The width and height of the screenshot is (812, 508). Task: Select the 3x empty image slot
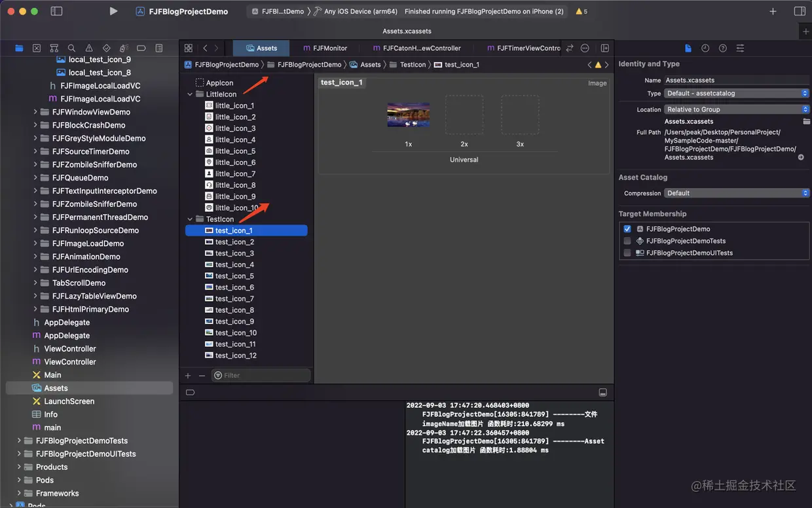(x=520, y=115)
